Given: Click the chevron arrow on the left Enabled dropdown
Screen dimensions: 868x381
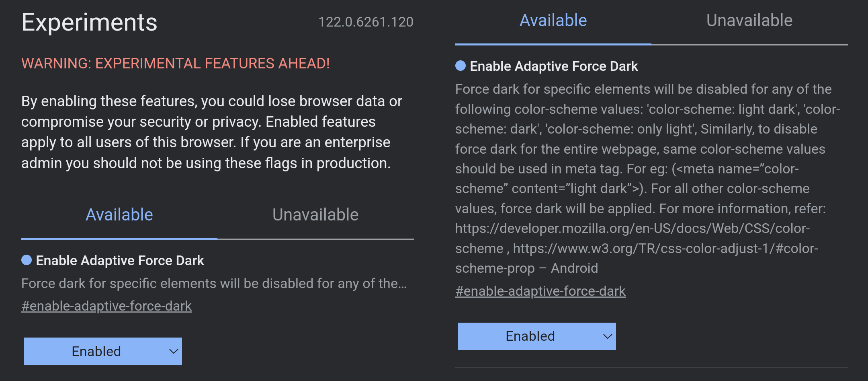Looking at the screenshot, I should [x=174, y=351].
